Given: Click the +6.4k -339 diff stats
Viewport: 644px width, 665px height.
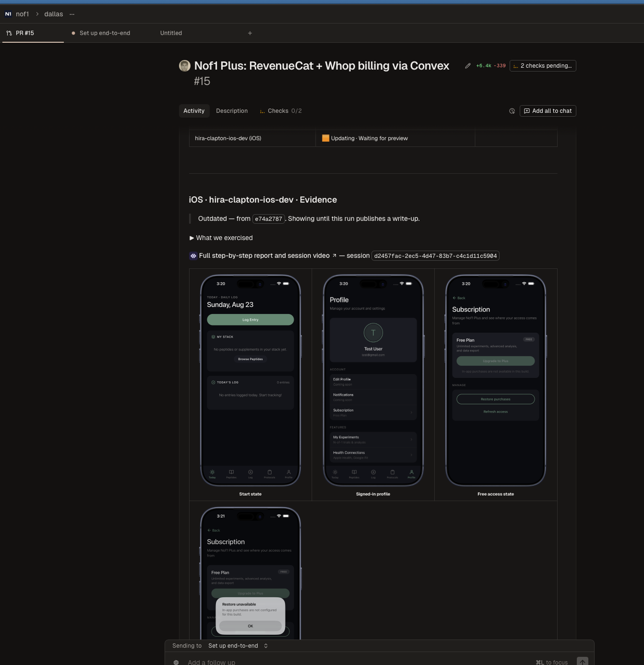Looking at the screenshot, I should click(490, 66).
